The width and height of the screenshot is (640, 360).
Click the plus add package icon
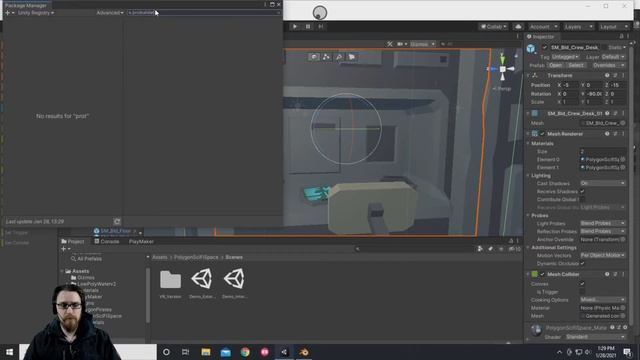[7, 13]
